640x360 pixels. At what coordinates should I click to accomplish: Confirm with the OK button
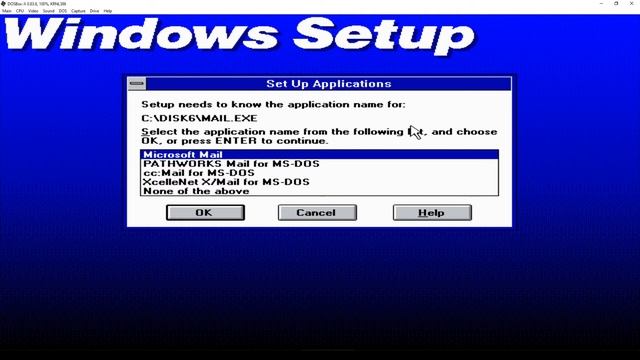click(205, 213)
